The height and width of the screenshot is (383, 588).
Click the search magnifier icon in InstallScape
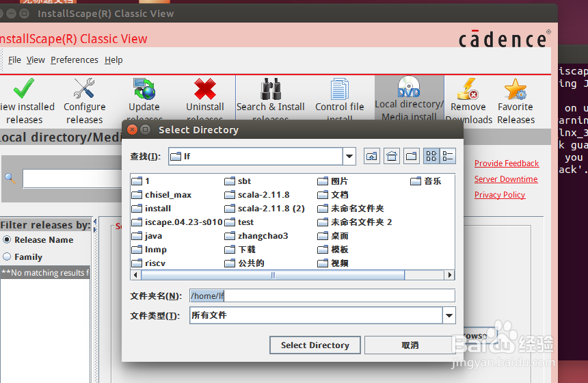coord(10,179)
